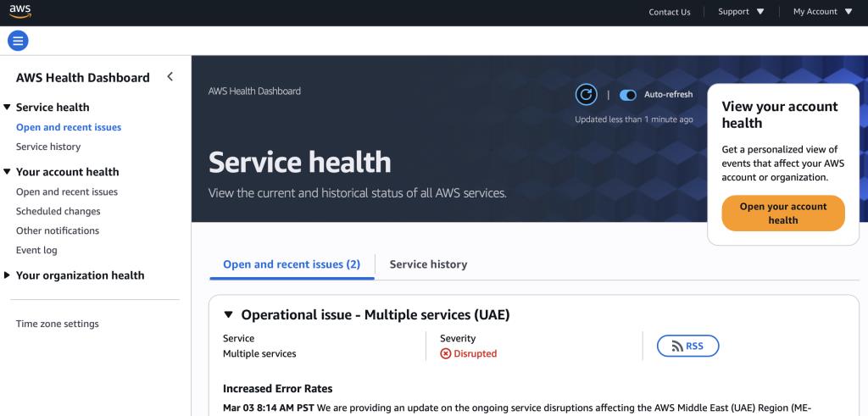Click the refresh circular arrow icon
The image size is (868, 416).
click(586, 95)
